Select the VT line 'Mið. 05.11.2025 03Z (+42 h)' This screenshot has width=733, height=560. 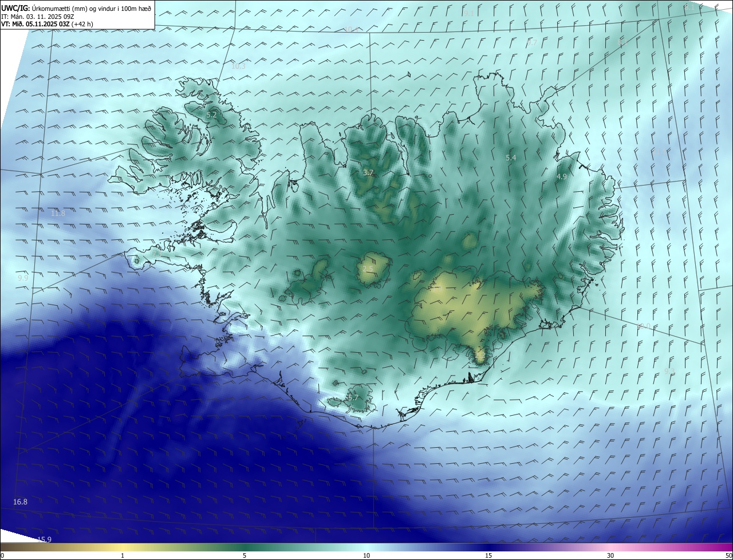click(52, 24)
